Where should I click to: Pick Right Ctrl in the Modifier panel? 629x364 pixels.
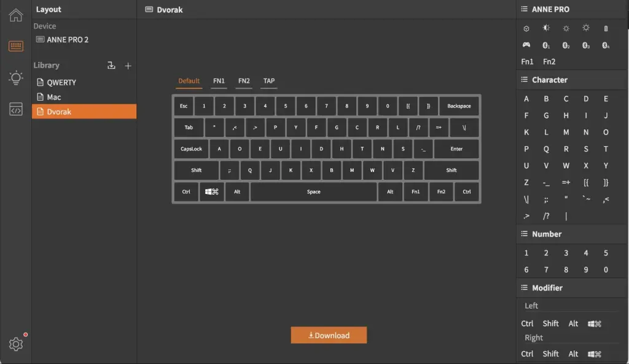(x=527, y=354)
